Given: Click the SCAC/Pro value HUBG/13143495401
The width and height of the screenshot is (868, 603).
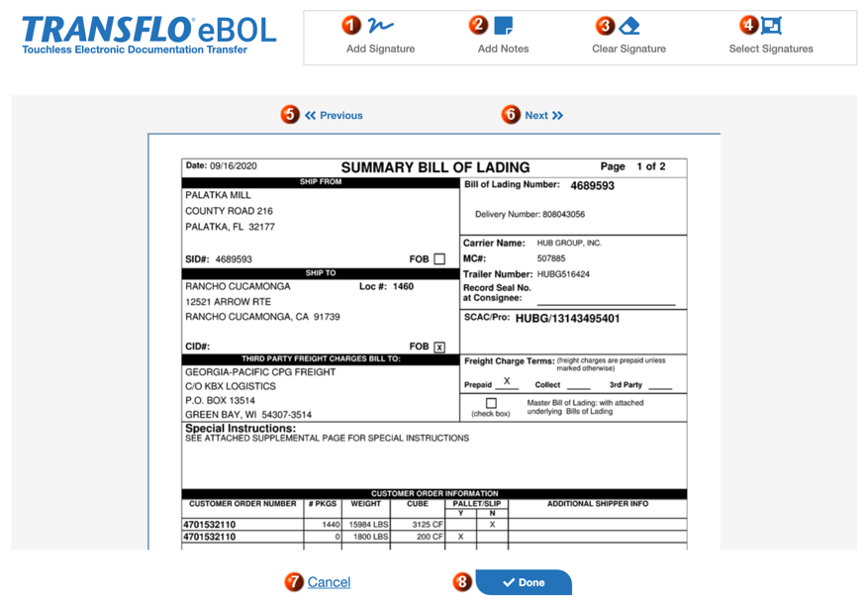Looking at the screenshot, I should point(567,319).
